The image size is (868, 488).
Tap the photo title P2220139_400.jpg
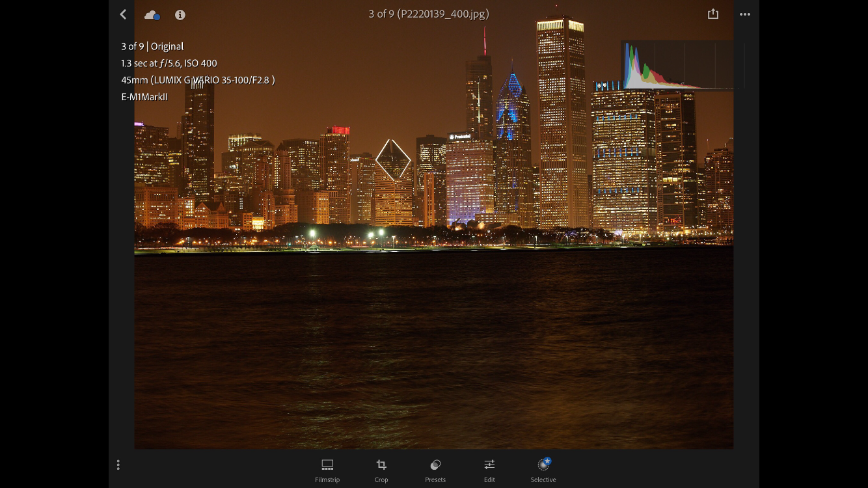click(429, 14)
